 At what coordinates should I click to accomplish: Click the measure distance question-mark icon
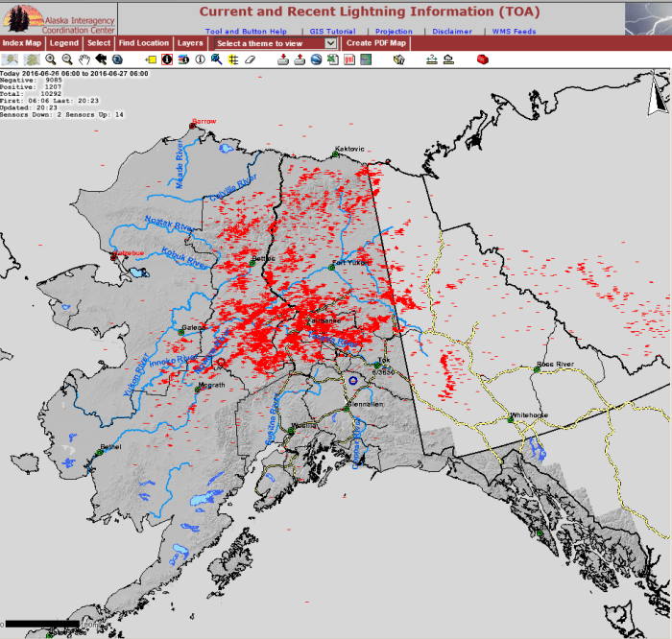click(x=432, y=59)
